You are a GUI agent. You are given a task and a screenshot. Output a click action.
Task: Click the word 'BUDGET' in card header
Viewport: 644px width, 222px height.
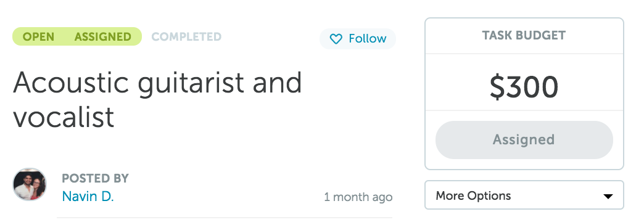point(540,35)
